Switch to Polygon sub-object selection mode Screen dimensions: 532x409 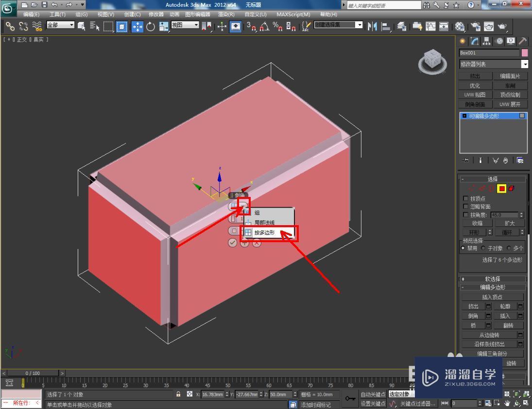[502, 188]
